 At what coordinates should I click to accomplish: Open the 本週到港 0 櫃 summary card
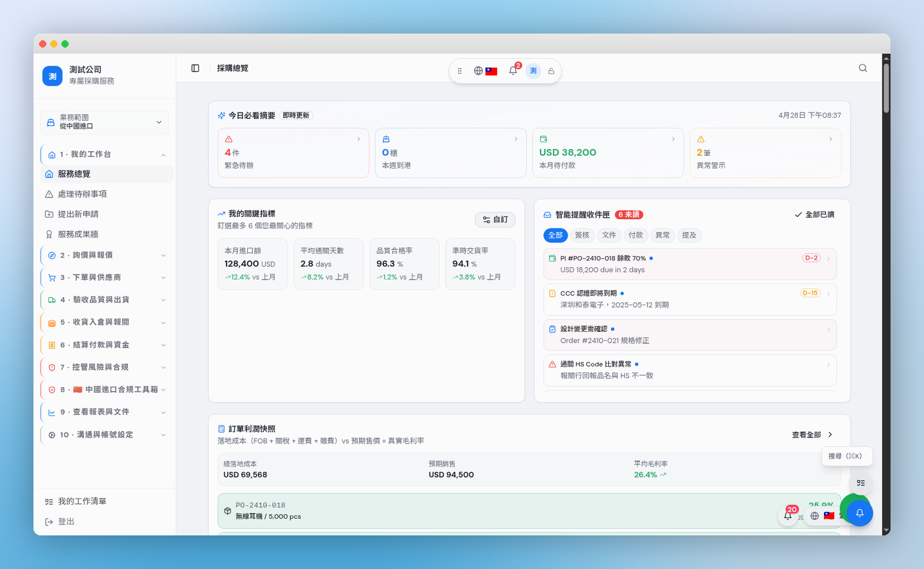(450, 153)
